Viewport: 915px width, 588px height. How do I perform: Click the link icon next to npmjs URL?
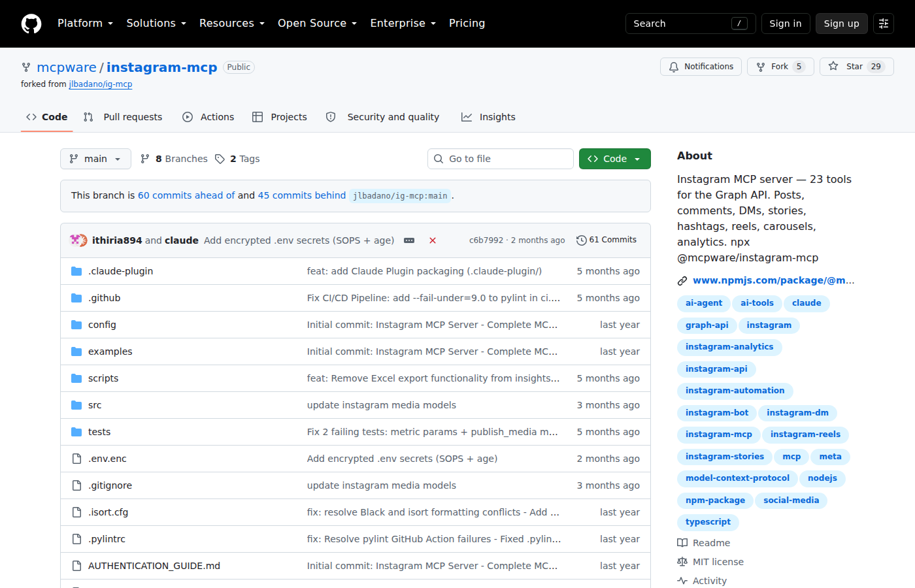pos(682,281)
